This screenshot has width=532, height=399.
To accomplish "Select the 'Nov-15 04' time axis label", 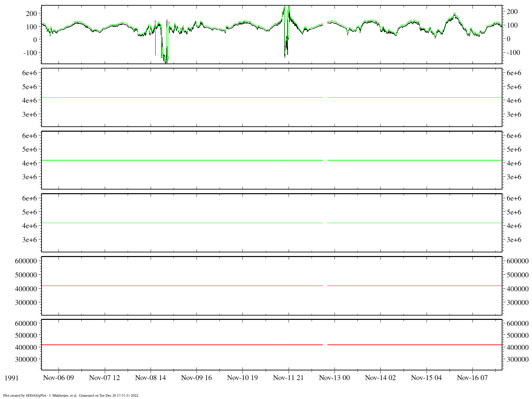I will (x=426, y=378).
